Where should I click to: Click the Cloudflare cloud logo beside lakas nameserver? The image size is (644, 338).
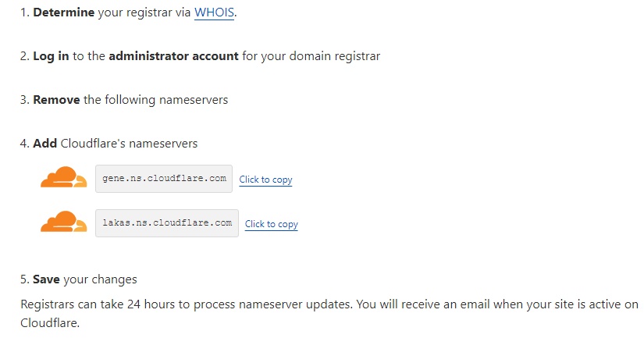(x=64, y=222)
